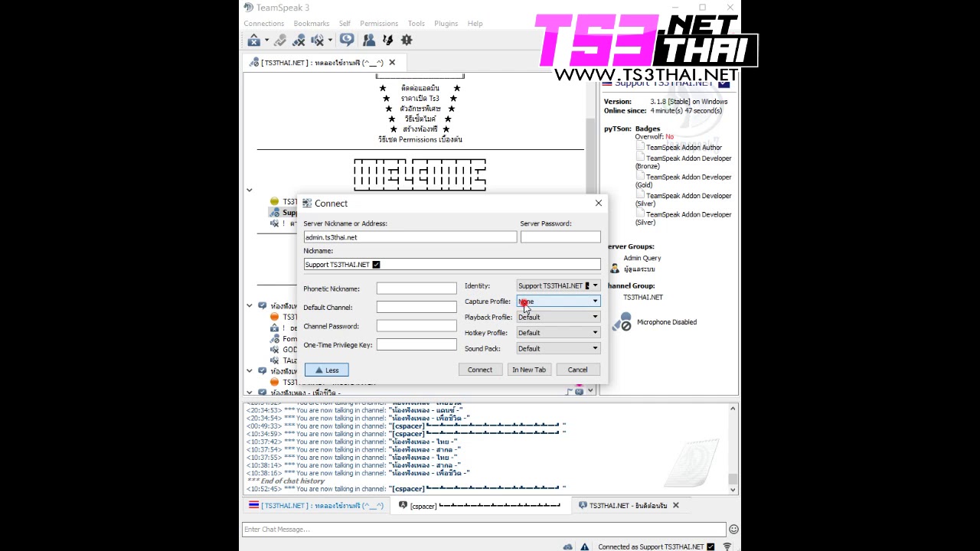Toggle the Mute Microphone toolbar icon
This screenshot has height=551, width=980.
click(299, 40)
